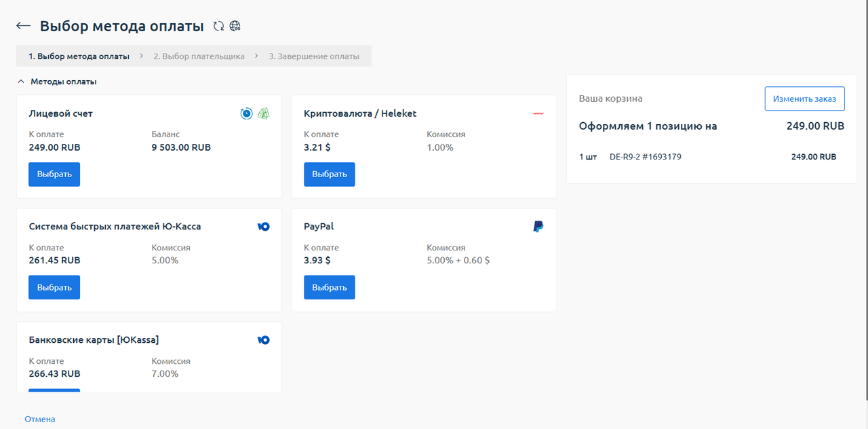Open step 3. Завершение оплаты
This screenshot has height=429, width=868.
click(x=314, y=56)
